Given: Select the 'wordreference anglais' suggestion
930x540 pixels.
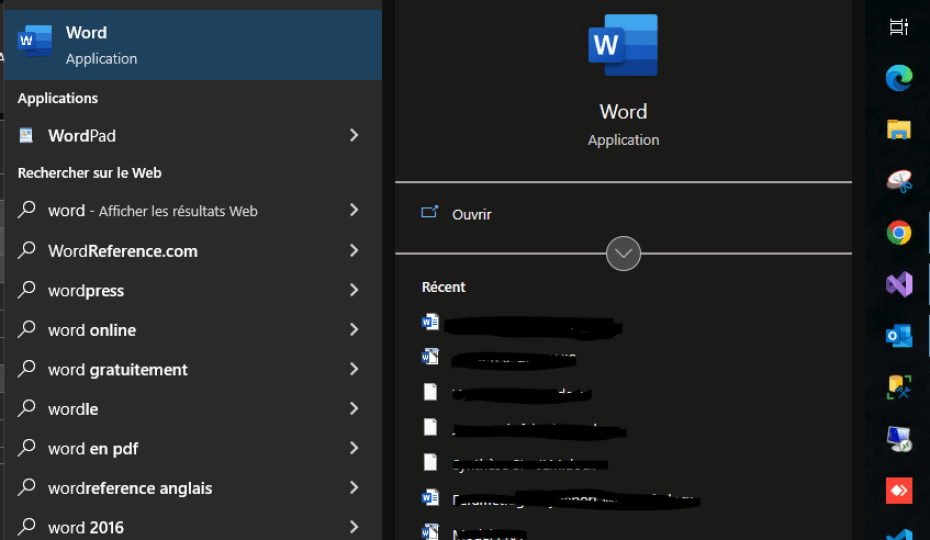Looking at the screenshot, I should pos(193,488).
